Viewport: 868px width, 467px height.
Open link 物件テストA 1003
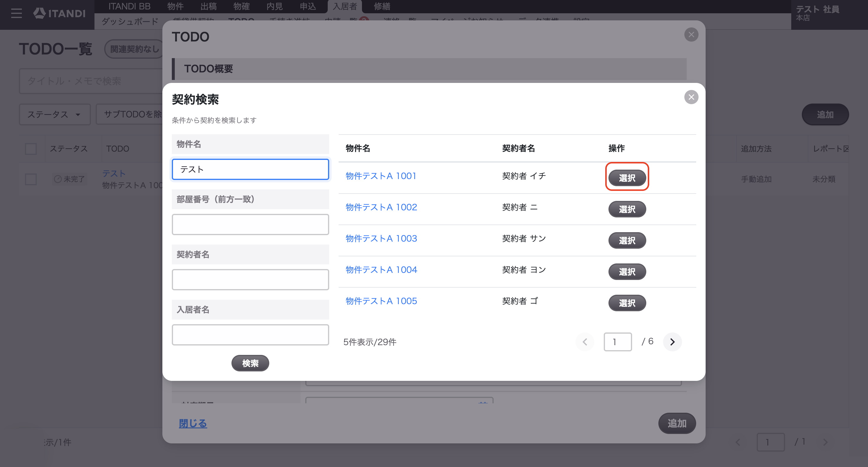point(381,238)
